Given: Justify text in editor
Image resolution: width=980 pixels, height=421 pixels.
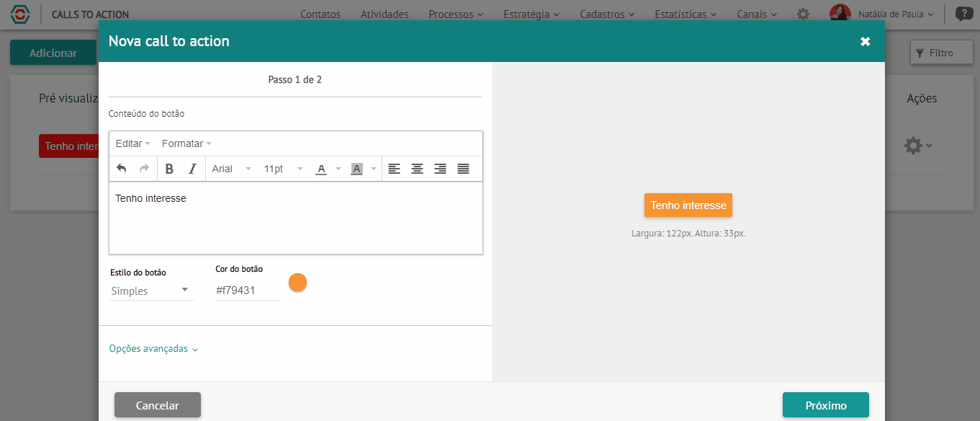Looking at the screenshot, I should [463, 169].
